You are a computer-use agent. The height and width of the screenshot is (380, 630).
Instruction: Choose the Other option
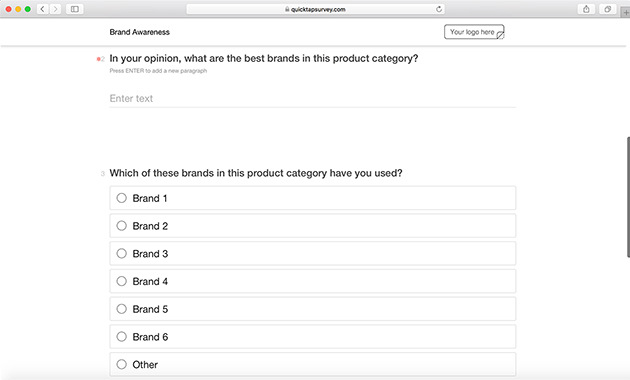coord(313,364)
